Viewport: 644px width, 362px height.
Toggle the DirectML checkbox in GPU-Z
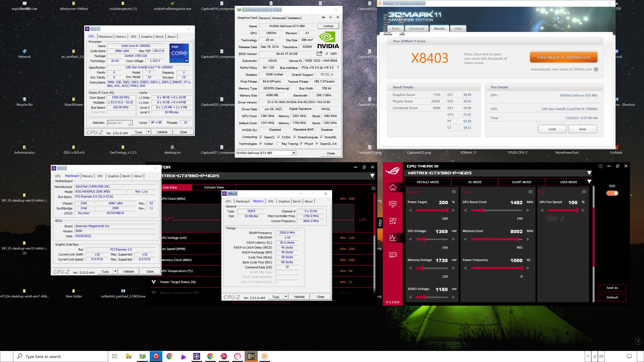coord(321,137)
